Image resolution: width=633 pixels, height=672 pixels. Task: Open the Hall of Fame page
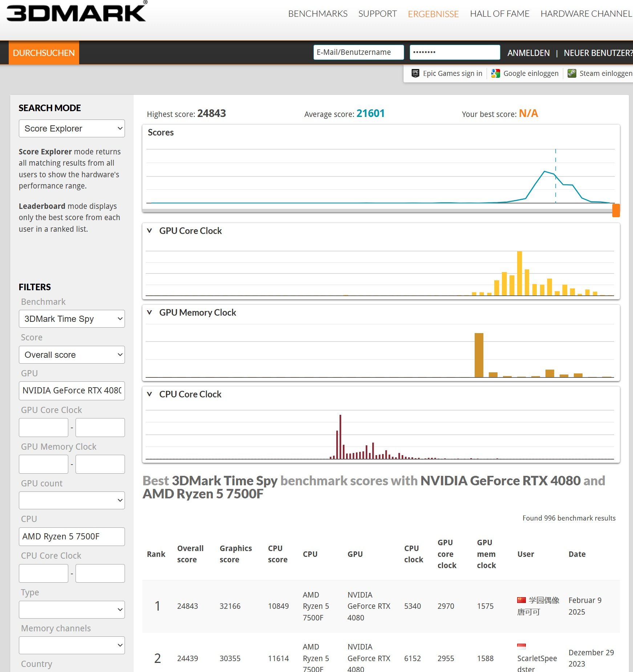coord(500,14)
